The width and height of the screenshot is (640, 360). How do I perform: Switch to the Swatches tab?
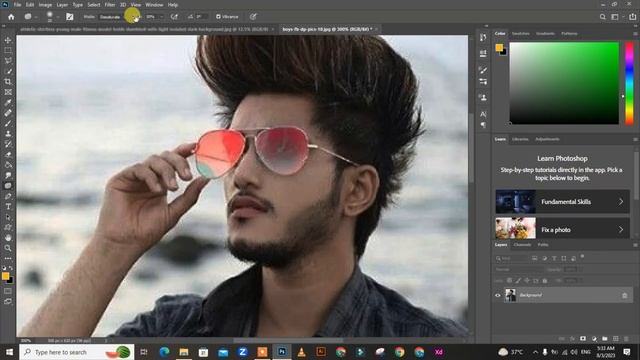pyautogui.click(x=520, y=33)
